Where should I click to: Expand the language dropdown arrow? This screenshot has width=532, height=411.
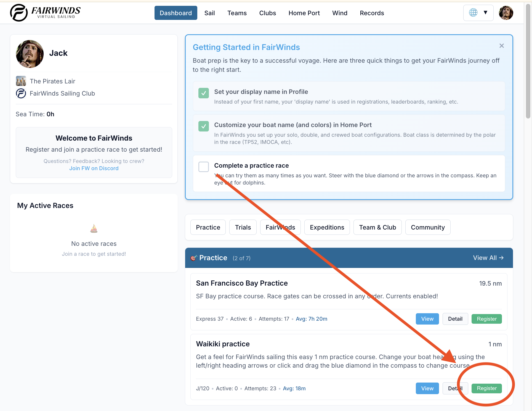click(485, 13)
